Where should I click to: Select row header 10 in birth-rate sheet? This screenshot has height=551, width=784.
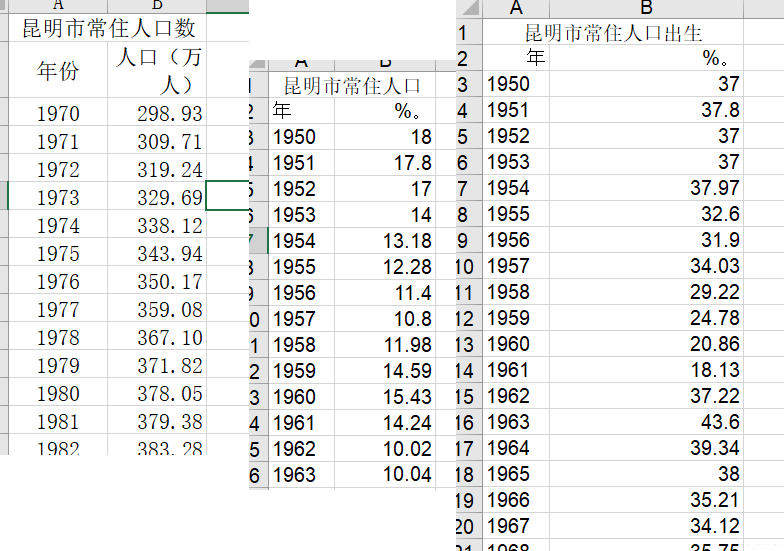tap(469, 266)
